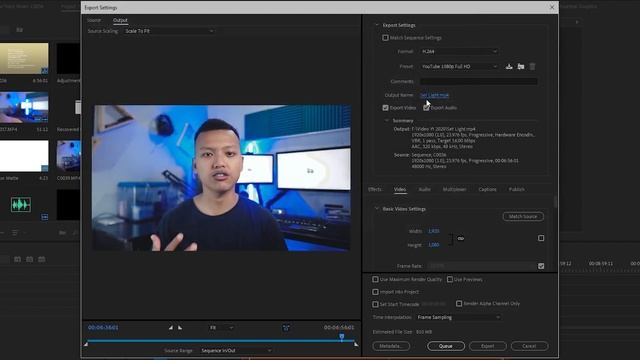Enable Import Into Project checkbox

(375, 292)
